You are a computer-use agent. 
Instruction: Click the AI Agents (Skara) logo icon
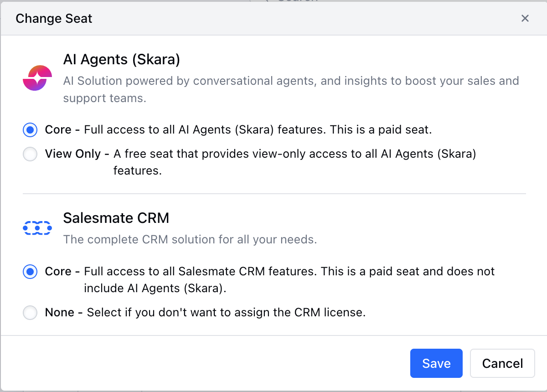point(37,77)
